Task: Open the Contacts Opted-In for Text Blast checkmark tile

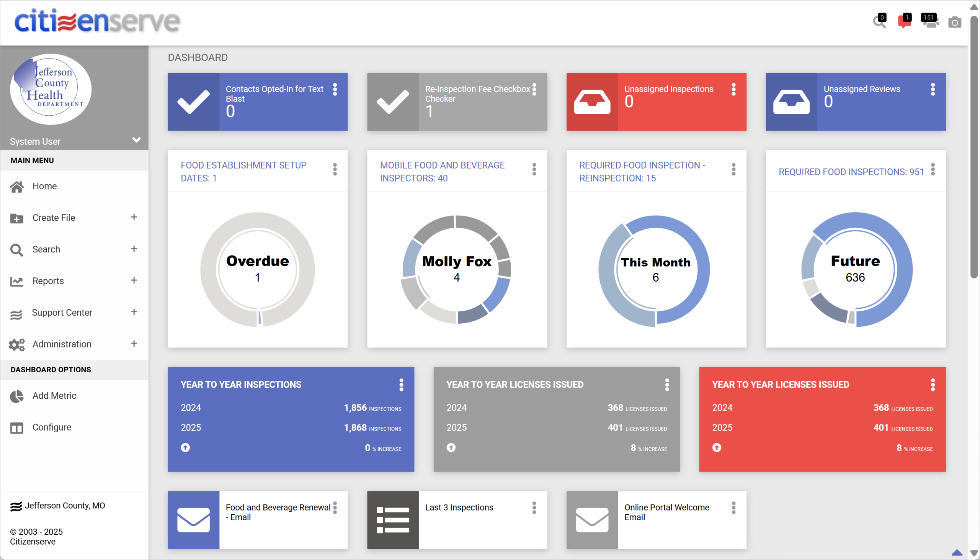Action: tap(193, 102)
